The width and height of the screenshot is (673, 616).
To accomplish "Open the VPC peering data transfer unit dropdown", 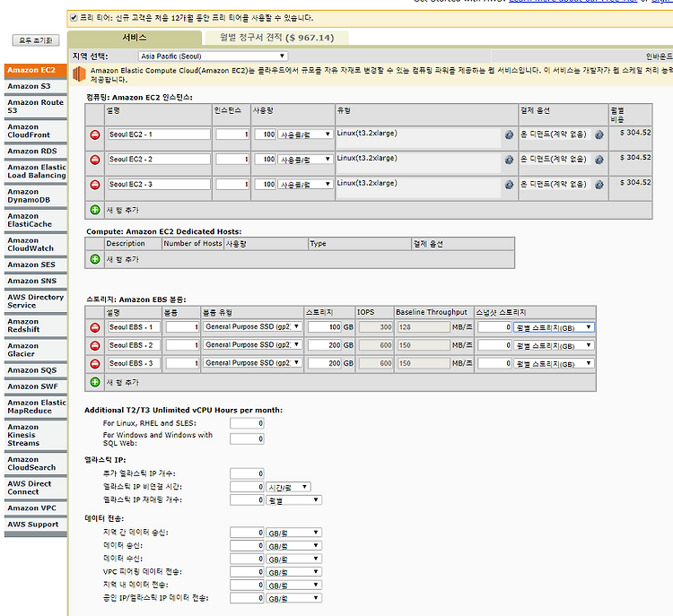I will coord(293,572).
